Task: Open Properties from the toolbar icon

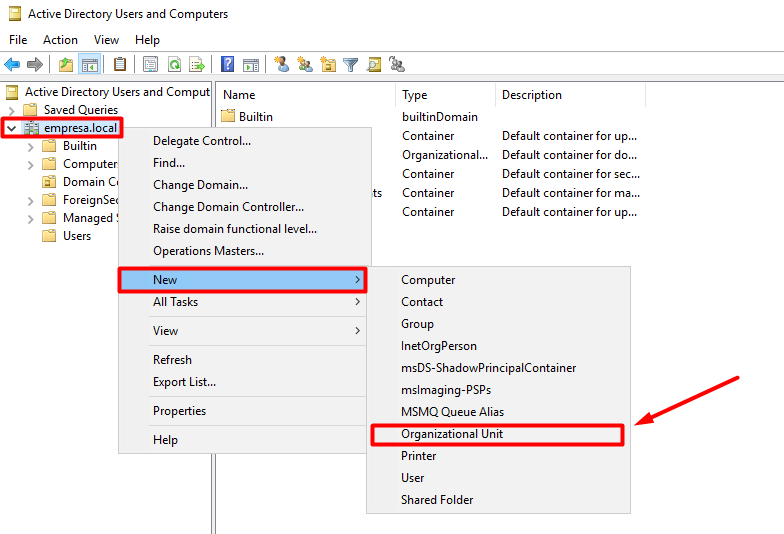Action: point(150,64)
